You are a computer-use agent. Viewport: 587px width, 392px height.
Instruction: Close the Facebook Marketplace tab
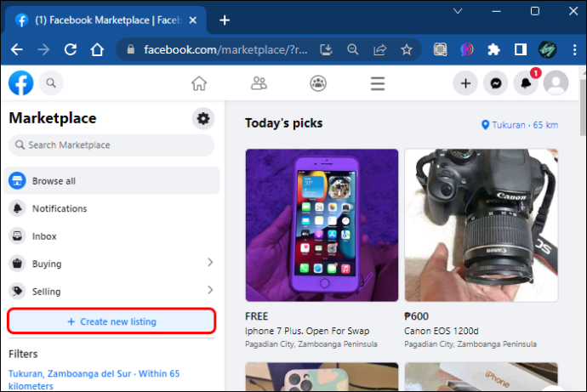pyautogui.click(x=193, y=20)
